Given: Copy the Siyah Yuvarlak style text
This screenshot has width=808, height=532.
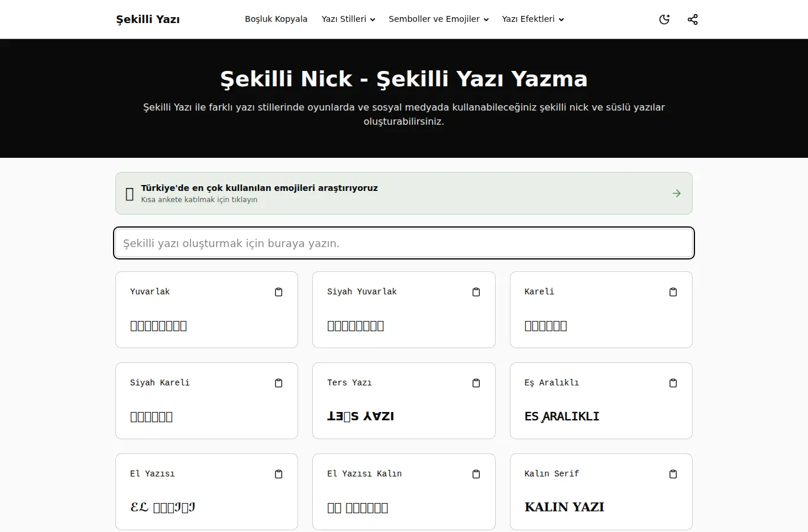Looking at the screenshot, I should coord(476,292).
